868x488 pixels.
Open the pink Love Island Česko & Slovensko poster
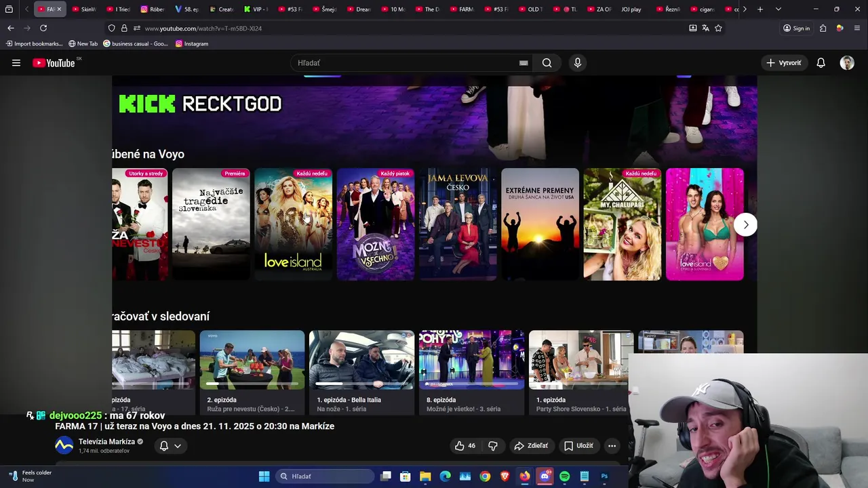(705, 224)
